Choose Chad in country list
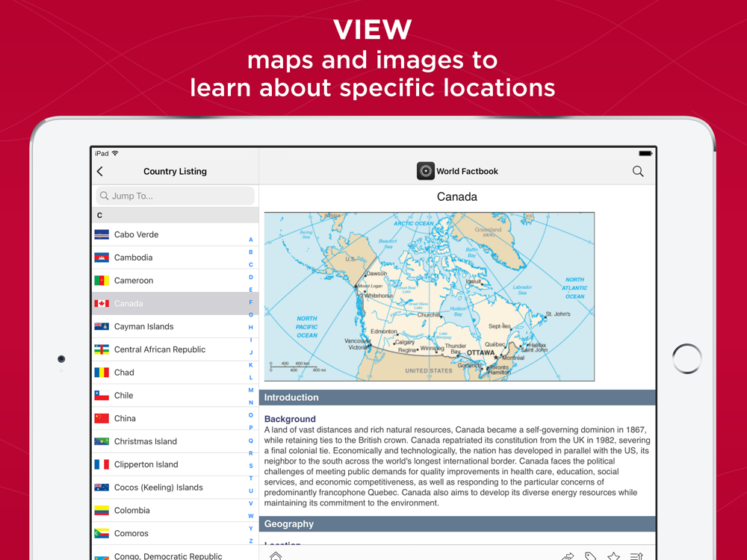This screenshot has height=560, width=747. pos(176,373)
